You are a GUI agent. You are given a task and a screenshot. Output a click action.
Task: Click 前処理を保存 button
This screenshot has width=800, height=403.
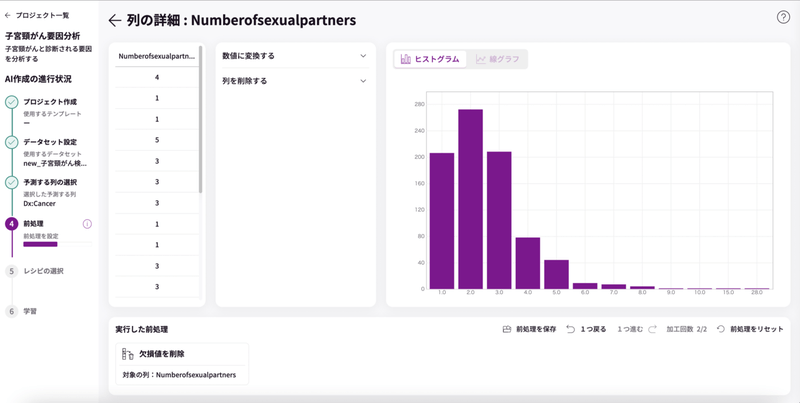click(x=530, y=330)
